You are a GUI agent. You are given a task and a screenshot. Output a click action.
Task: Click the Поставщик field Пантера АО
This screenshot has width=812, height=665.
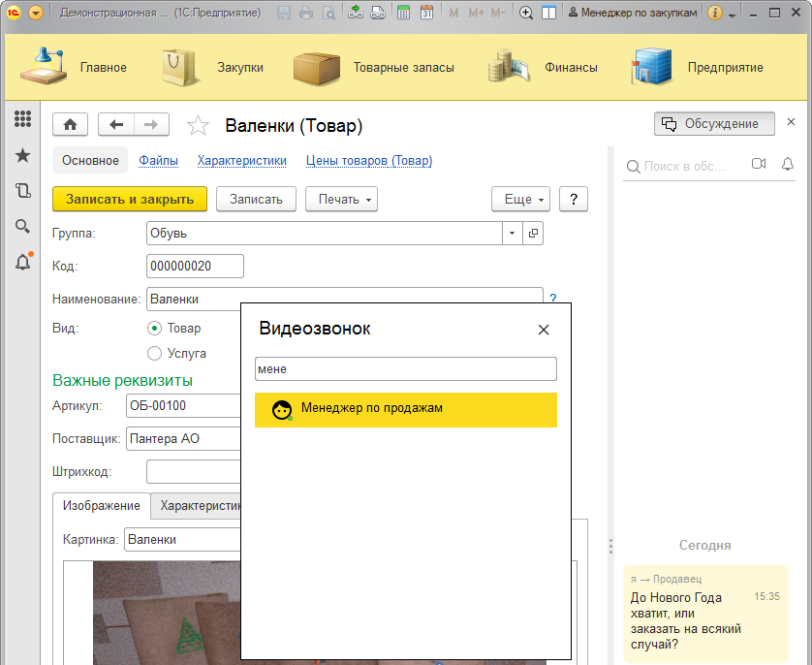click(184, 439)
